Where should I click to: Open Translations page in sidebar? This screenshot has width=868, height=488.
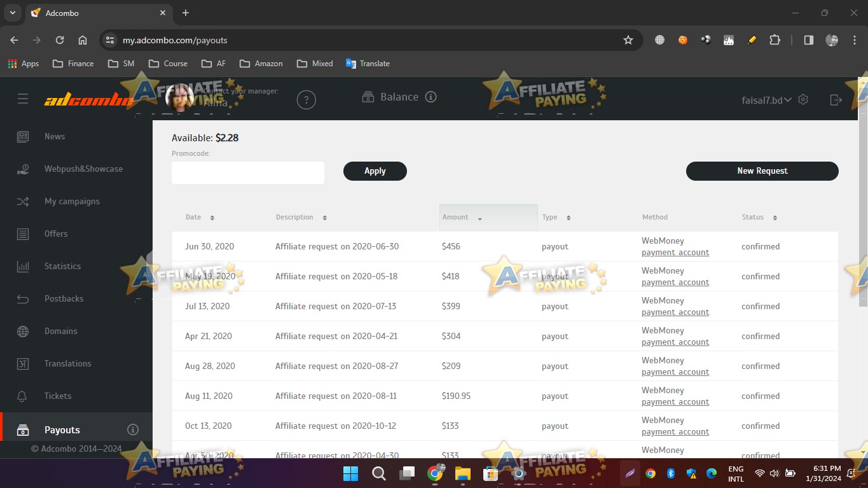[68, 363]
